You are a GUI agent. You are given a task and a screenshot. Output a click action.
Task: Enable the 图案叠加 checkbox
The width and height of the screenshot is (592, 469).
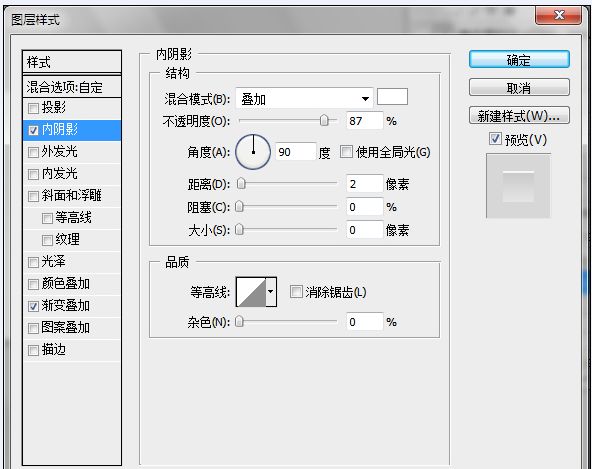(x=33, y=328)
